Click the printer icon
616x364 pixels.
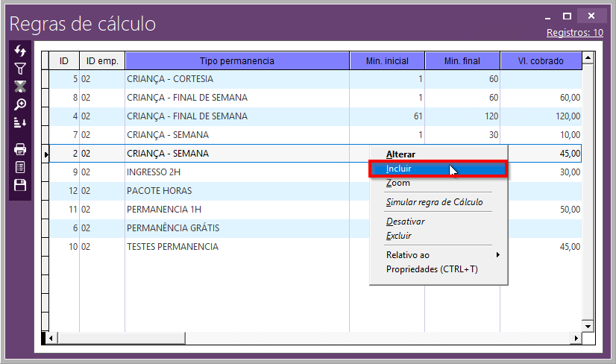click(x=20, y=149)
